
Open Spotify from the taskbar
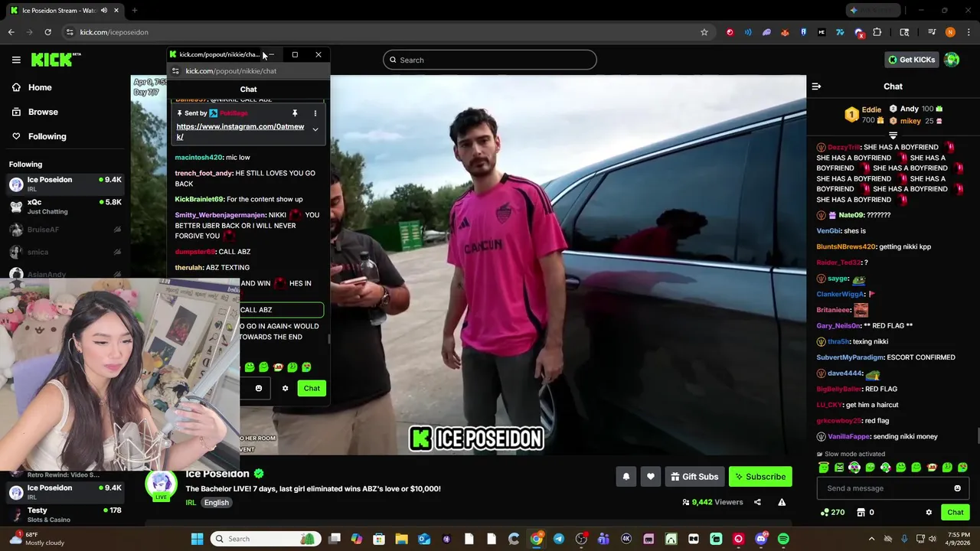783,539
